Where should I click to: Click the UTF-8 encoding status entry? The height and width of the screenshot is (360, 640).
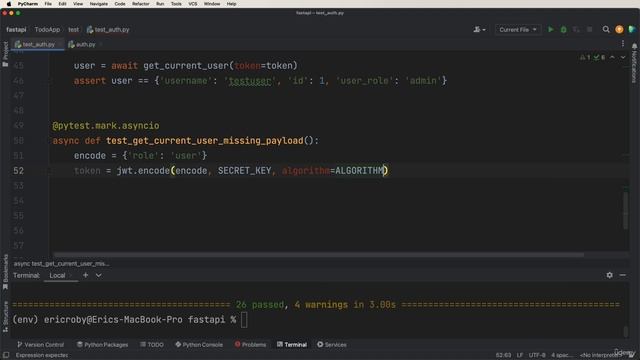coord(537,355)
